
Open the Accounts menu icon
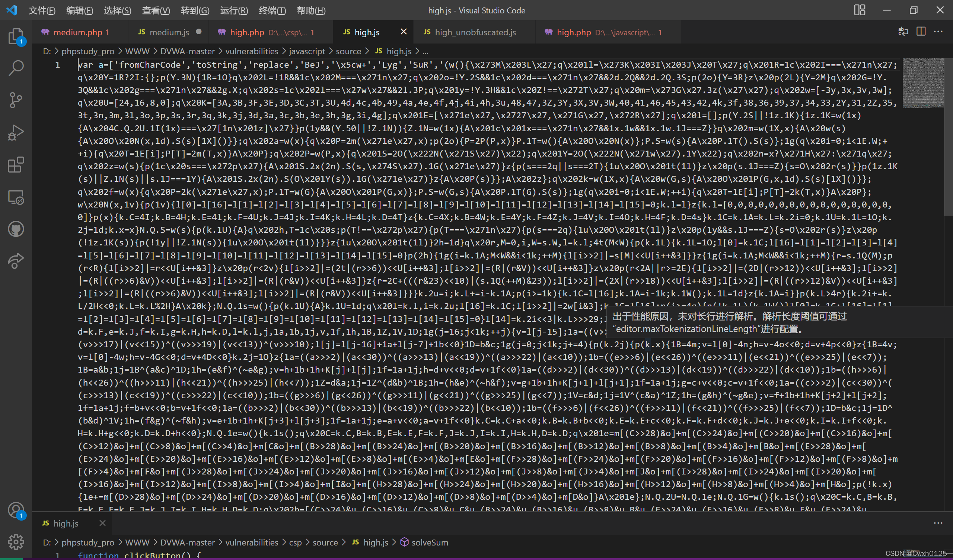click(16, 510)
